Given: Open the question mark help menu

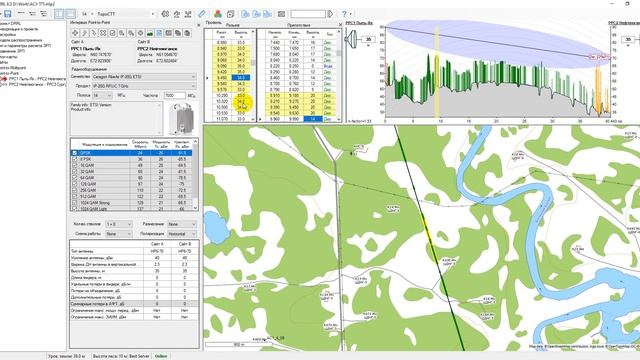Looking at the screenshot, I should point(344,14).
